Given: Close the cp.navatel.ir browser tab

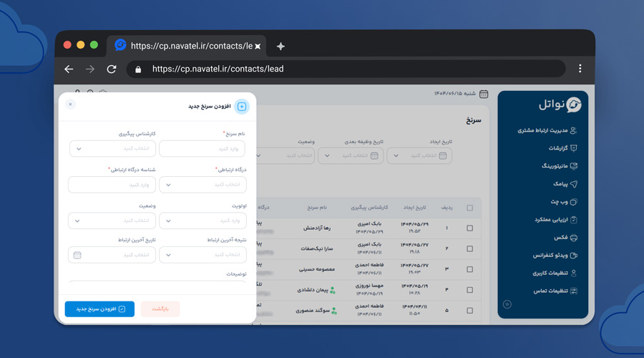Looking at the screenshot, I should [258, 47].
